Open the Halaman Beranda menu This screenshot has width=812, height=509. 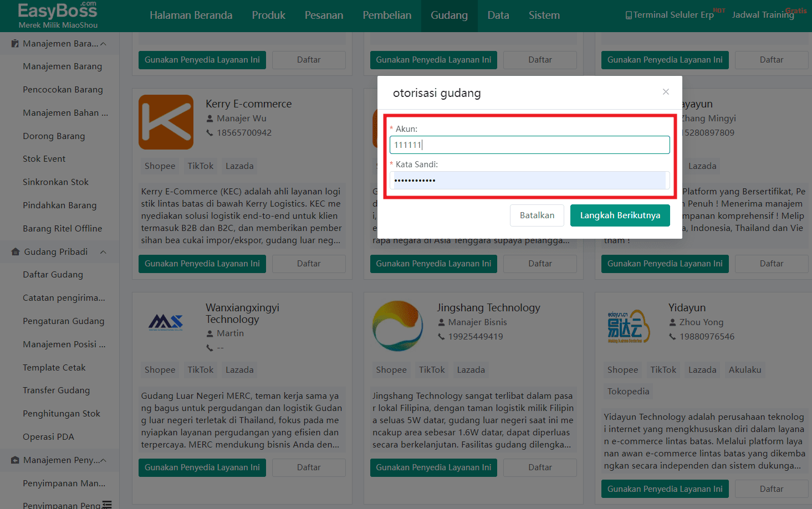coord(191,16)
